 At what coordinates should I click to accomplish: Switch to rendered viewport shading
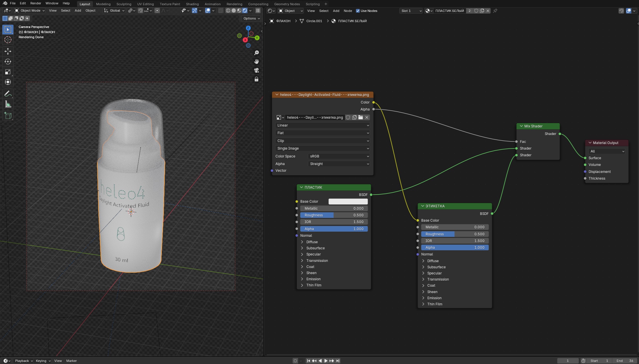pyautogui.click(x=245, y=10)
